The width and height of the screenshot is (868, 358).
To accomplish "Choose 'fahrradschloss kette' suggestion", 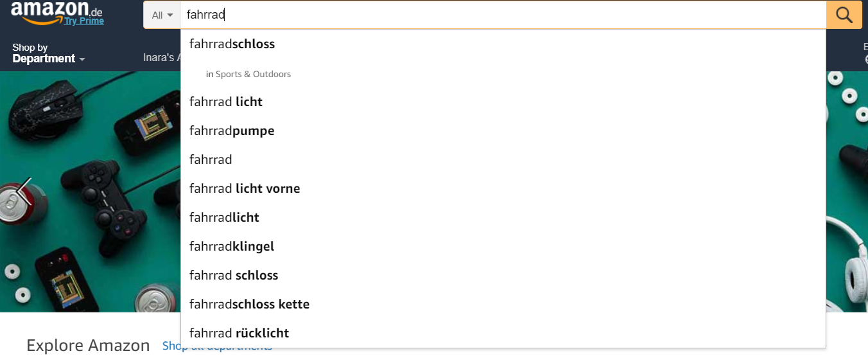I will tap(249, 304).
